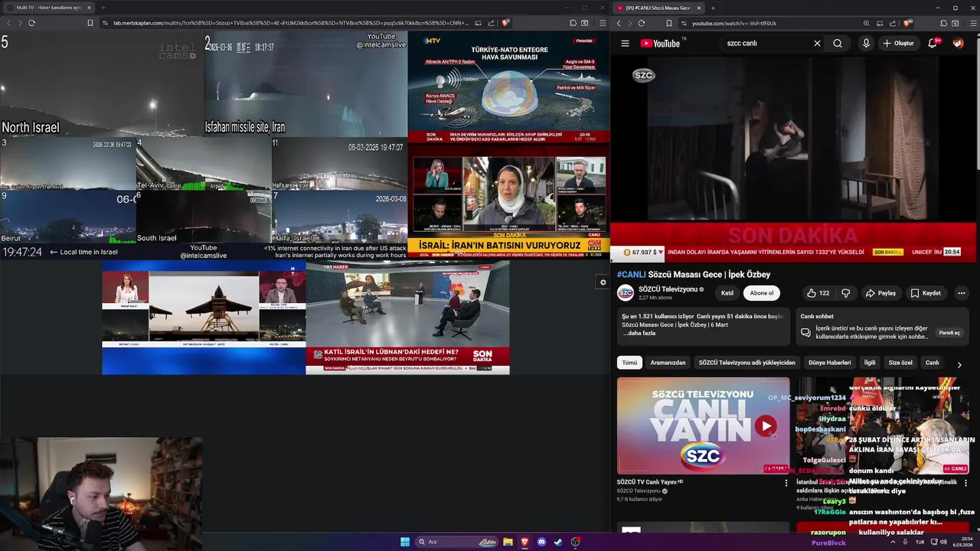
Task: Click the Katıl join button
Action: 727,293
